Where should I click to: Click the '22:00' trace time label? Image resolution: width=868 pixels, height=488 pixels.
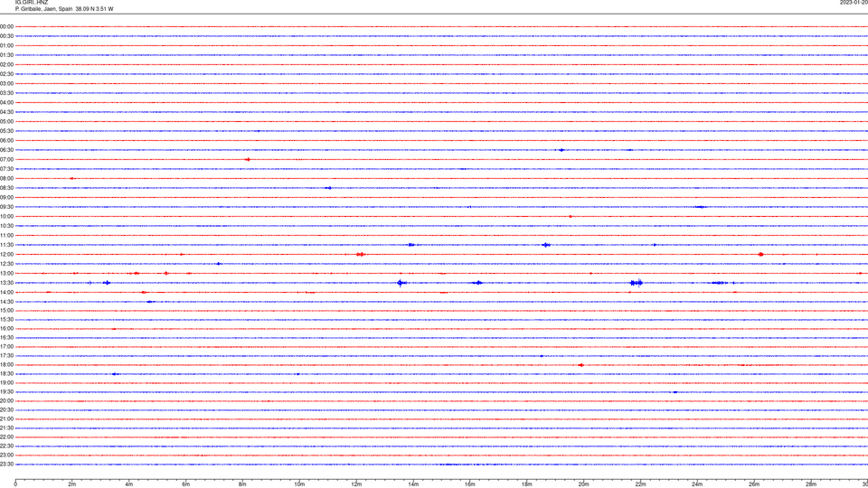coord(6,437)
